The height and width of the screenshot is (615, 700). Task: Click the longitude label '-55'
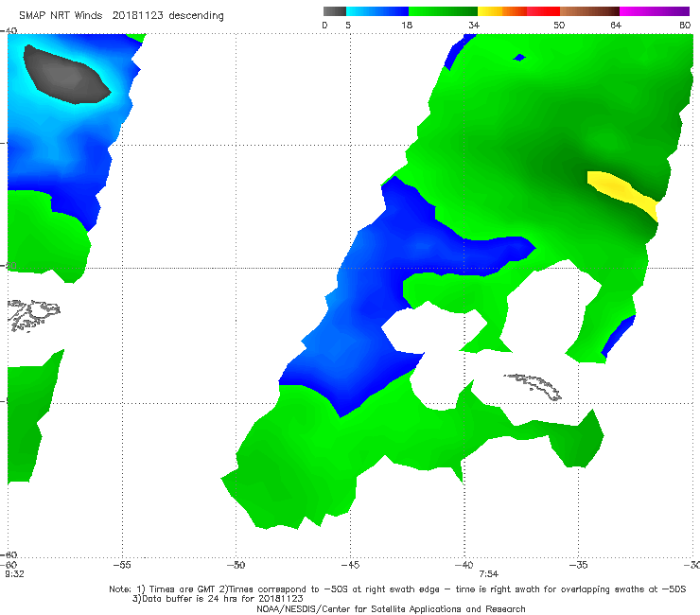click(122, 565)
